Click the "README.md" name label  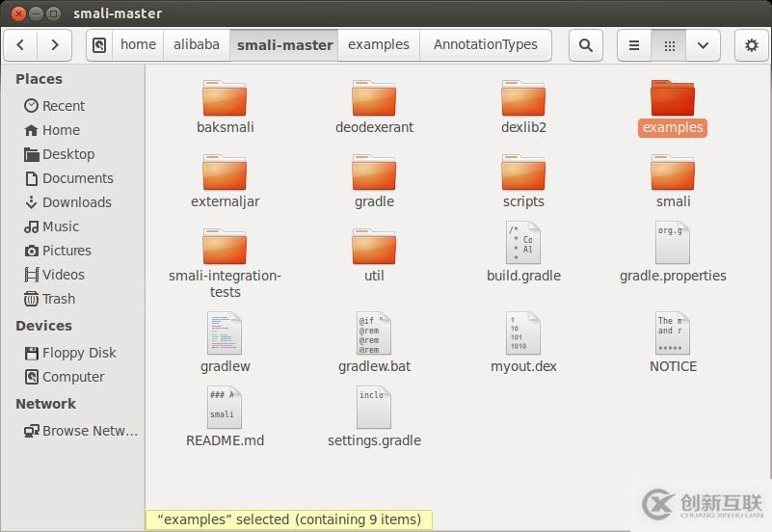(x=225, y=440)
